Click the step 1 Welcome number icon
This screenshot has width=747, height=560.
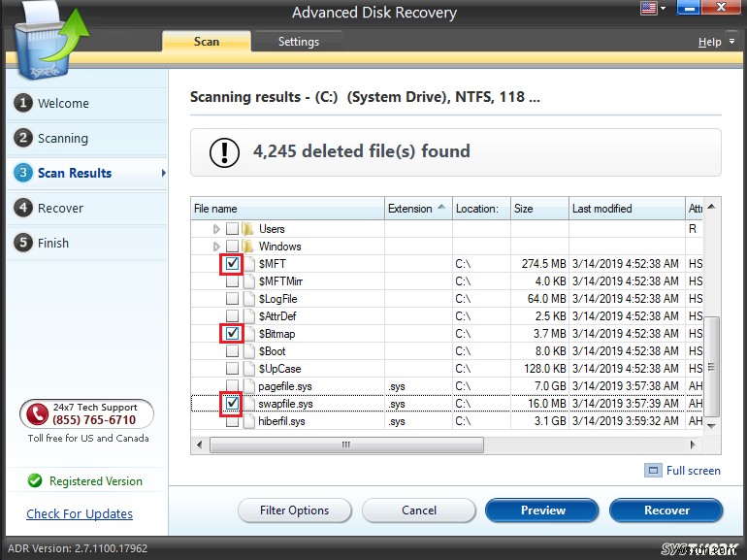click(x=22, y=103)
